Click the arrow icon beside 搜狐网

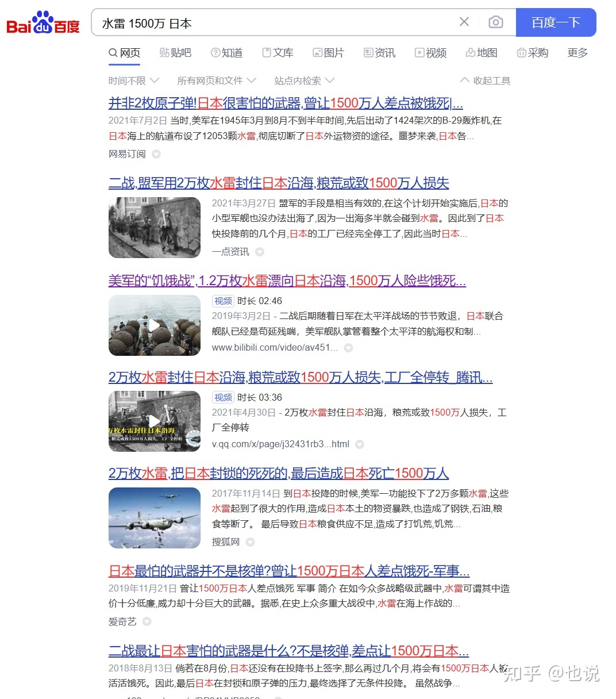(250, 542)
